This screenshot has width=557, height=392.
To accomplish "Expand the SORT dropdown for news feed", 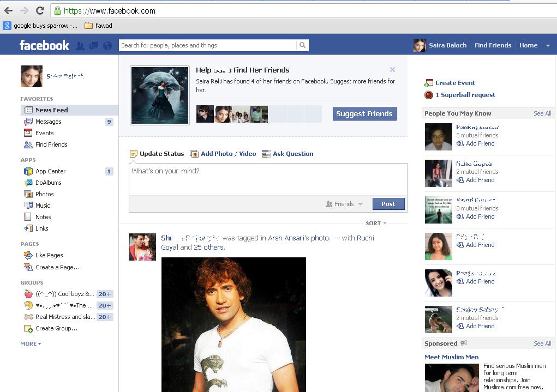I will point(376,224).
